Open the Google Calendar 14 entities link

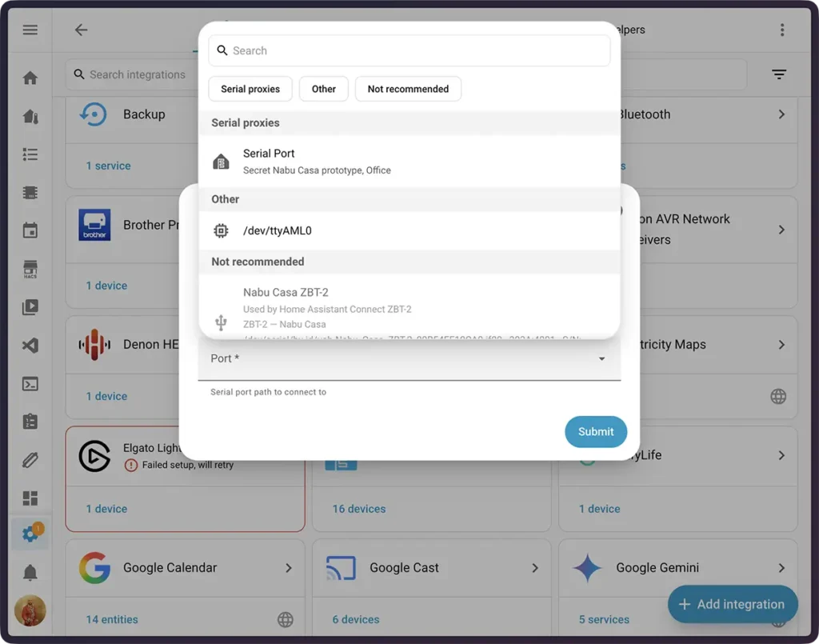click(112, 619)
